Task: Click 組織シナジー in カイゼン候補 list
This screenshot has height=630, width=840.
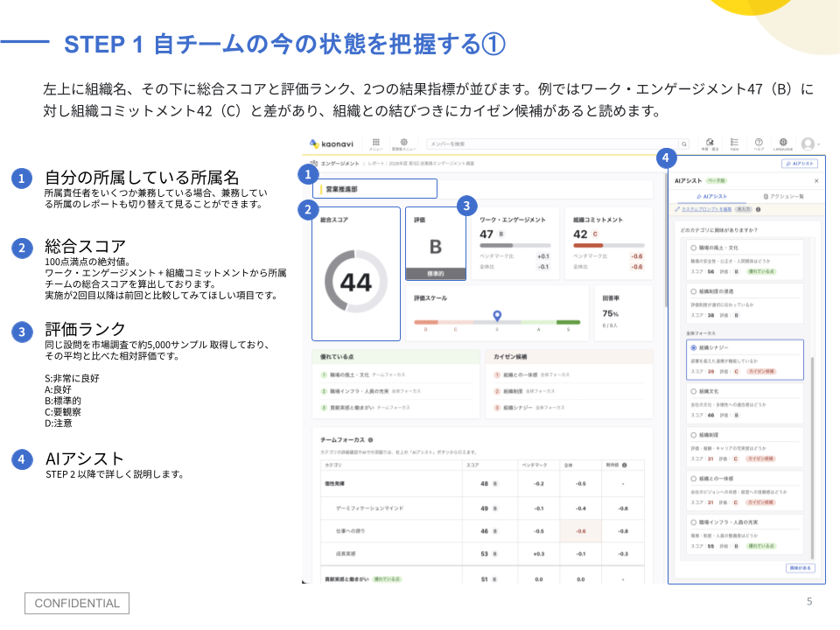Action: pyautogui.click(x=517, y=408)
